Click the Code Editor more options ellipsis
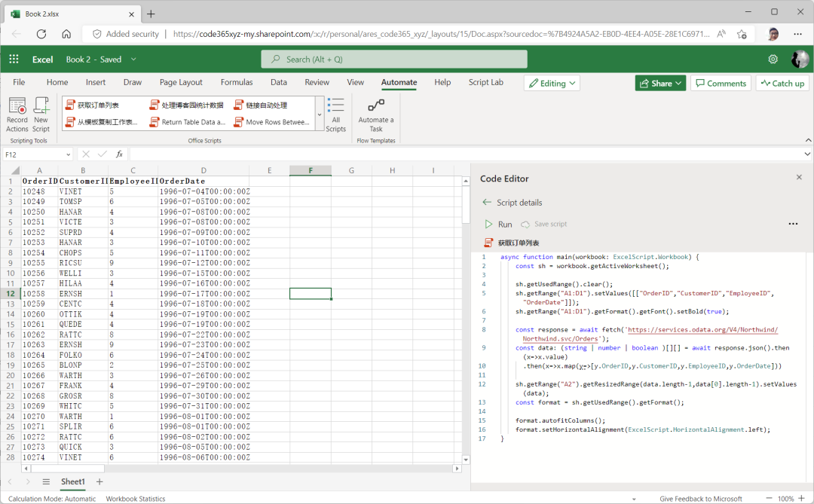This screenshot has width=814, height=504. click(x=793, y=224)
